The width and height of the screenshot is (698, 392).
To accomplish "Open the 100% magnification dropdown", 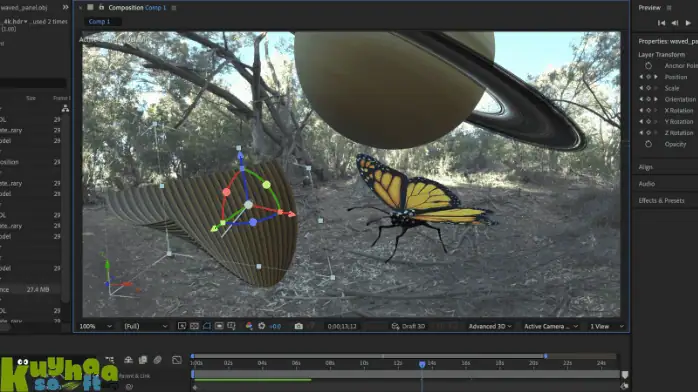I will tap(95, 326).
